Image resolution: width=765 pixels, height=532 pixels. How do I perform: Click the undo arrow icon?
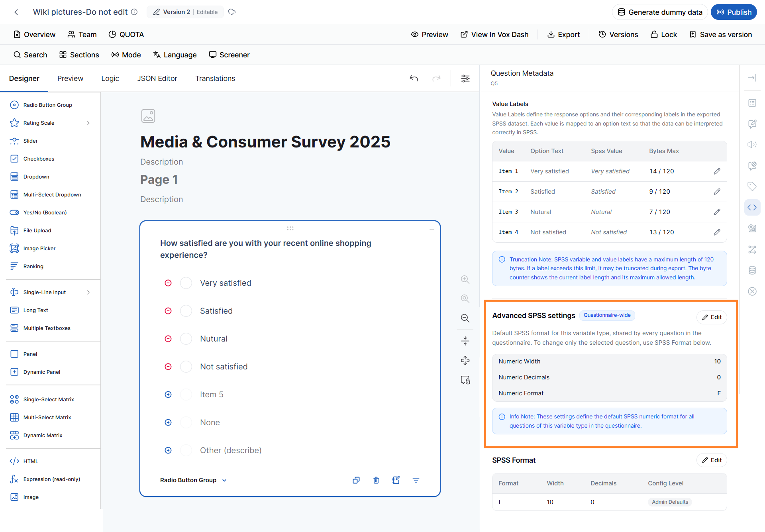pyautogui.click(x=414, y=79)
